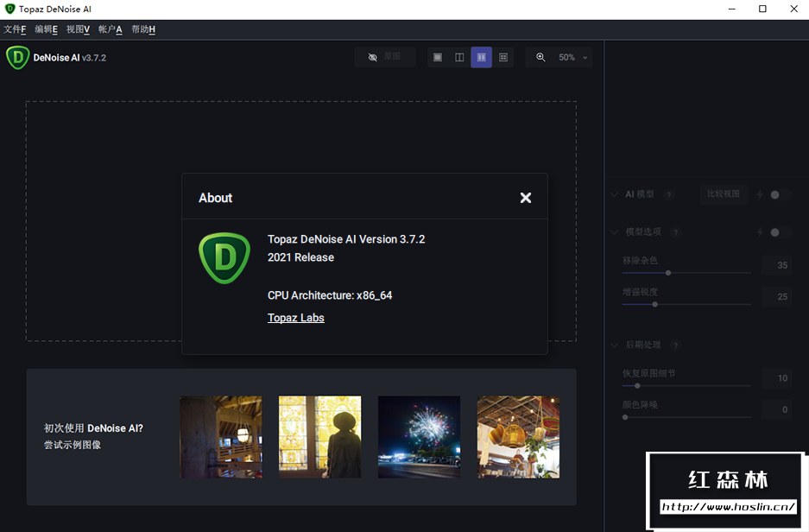Image resolution: width=809 pixels, height=532 pixels.
Task: Maximize the Topaz DeNoise AI window
Action: point(762,9)
